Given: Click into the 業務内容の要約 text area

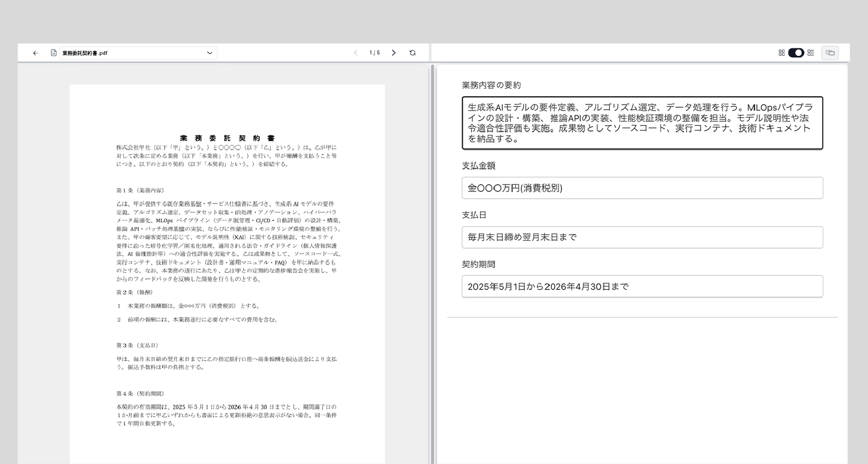Looking at the screenshot, I should [x=642, y=123].
